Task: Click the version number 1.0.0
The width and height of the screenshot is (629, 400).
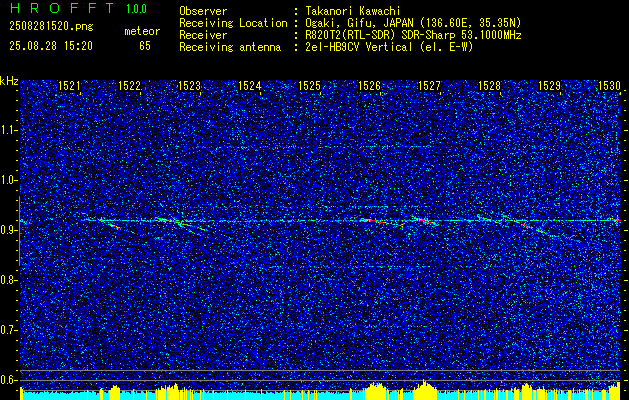Action: (x=136, y=9)
